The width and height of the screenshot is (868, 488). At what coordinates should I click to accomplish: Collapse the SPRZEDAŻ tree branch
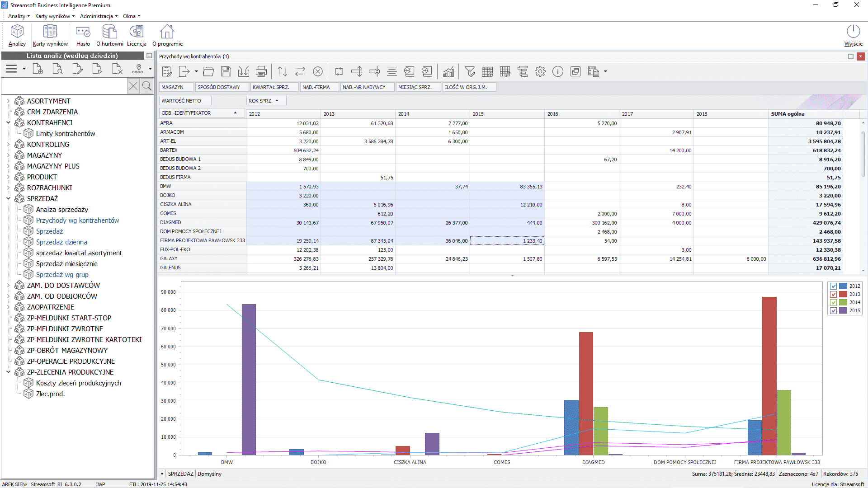(9, 198)
